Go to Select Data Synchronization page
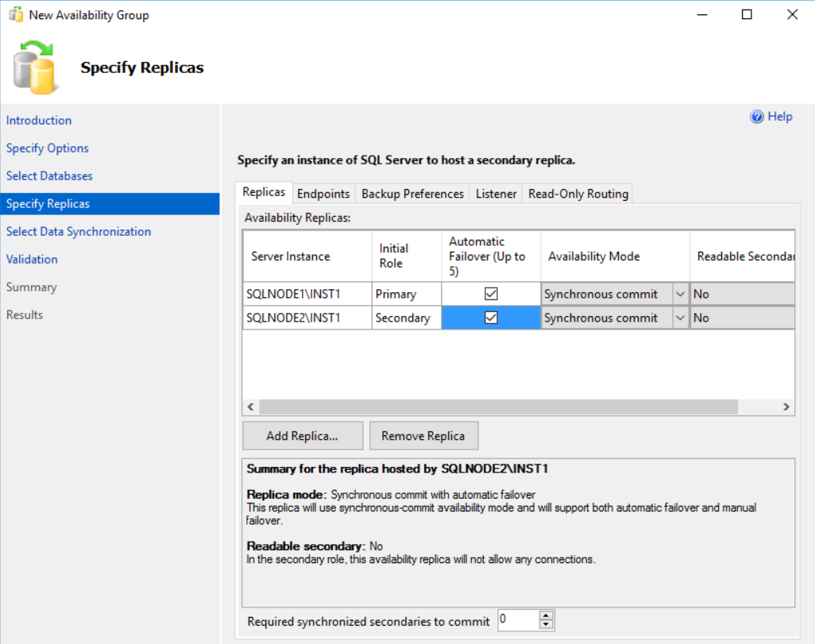Viewport: 815px width, 644px height. 79,232
